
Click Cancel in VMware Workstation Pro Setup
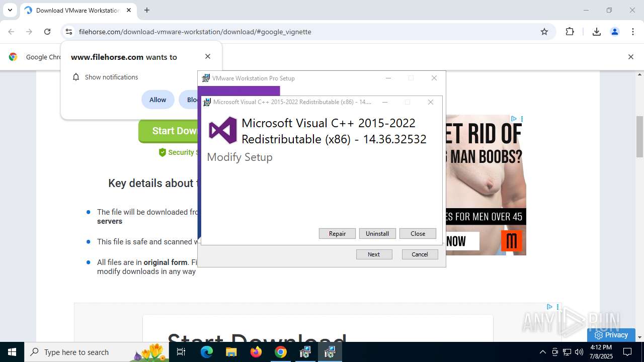(420, 254)
